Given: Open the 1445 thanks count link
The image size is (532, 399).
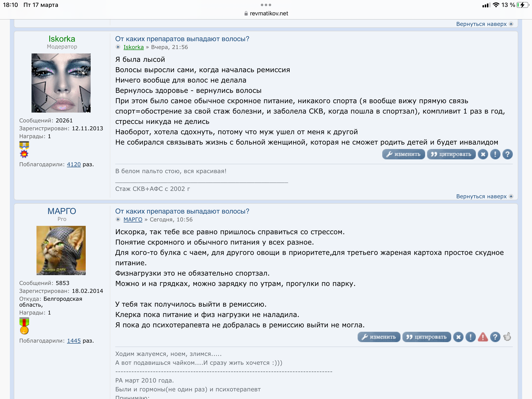Looking at the screenshot, I should [x=74, y=341].
